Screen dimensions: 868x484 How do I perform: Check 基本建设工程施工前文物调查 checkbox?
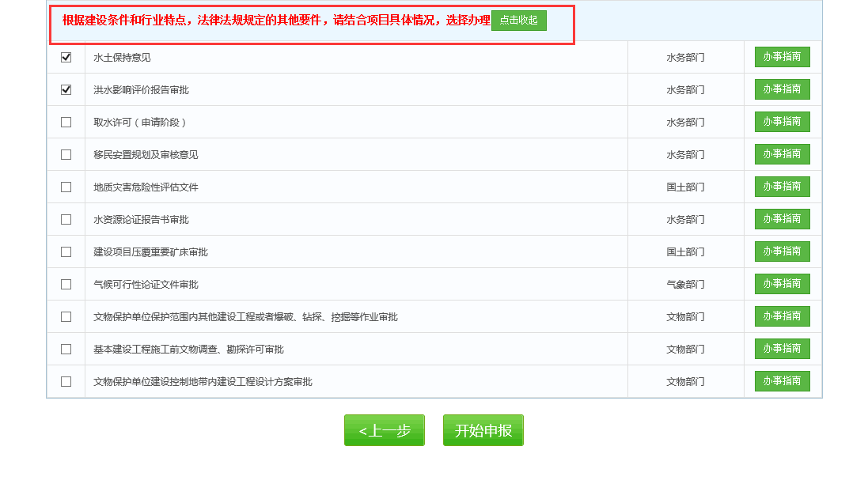pyautogui.click(x=66, y=349)
